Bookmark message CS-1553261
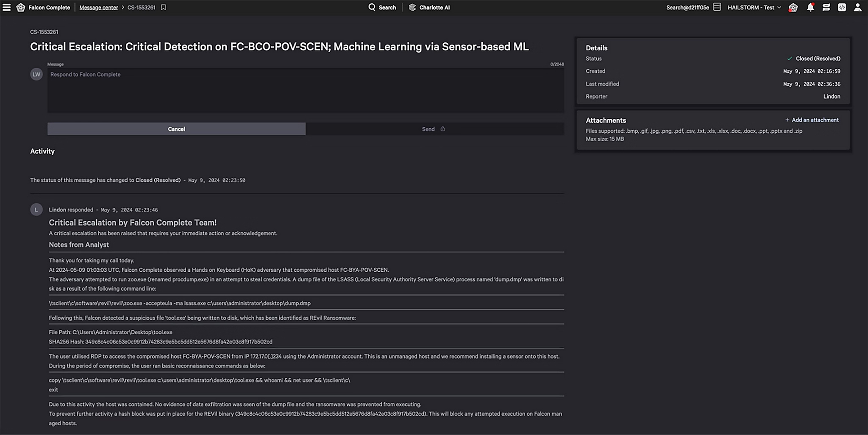 tap(163, 7)
